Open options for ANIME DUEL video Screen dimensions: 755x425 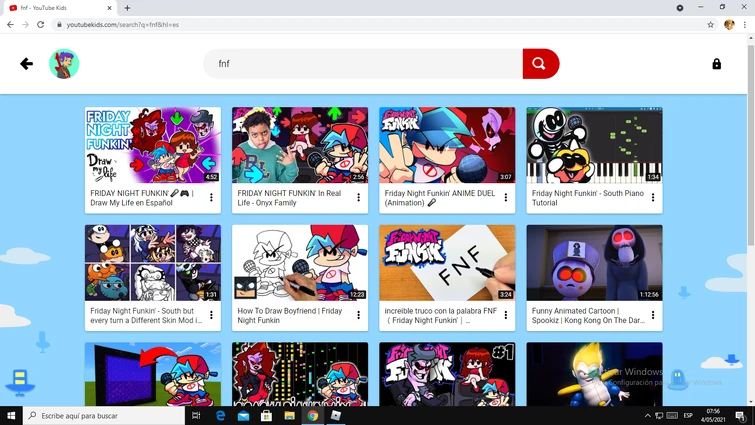506,197
